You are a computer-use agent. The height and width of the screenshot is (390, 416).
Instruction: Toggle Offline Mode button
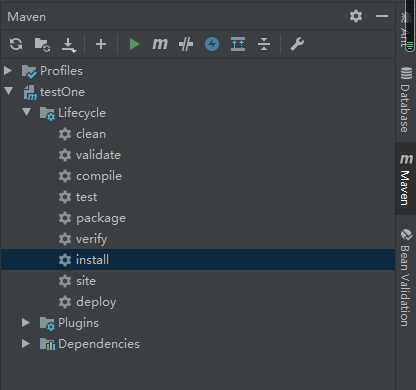(186, 44)
